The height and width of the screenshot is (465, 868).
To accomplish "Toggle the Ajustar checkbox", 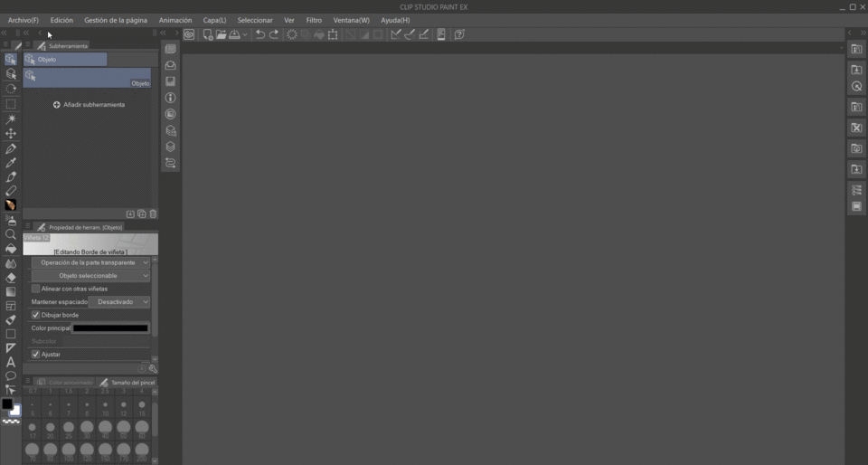I will [x=35, y=355].
